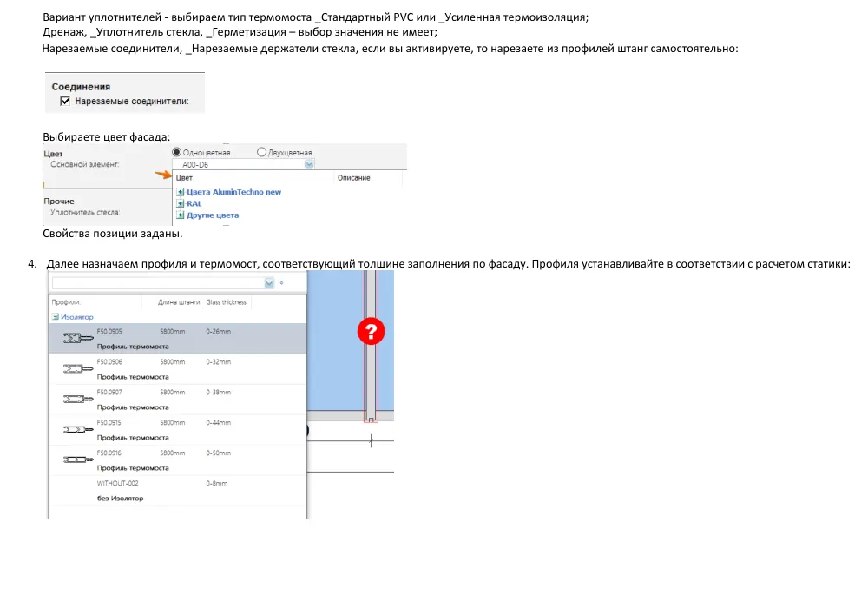Select the F50.0906 profile thumbnail
Viewport: 868px width, 615px height.
point(78,368)
